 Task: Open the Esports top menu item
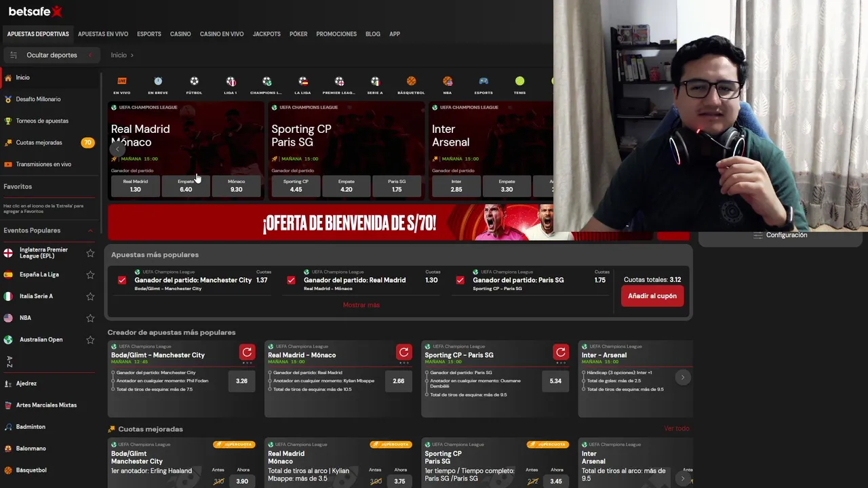point(149,34)
